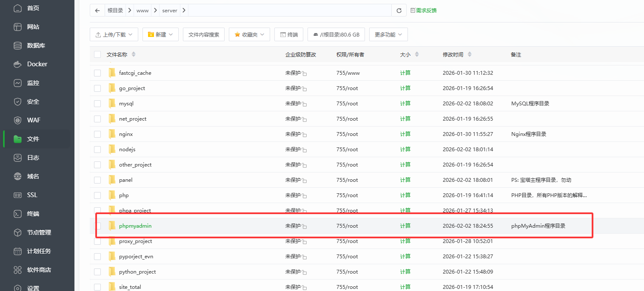The height and width of the screenshot is (291, 644).
Task: Click the back arrow in path bar
Action: [97, 11]
